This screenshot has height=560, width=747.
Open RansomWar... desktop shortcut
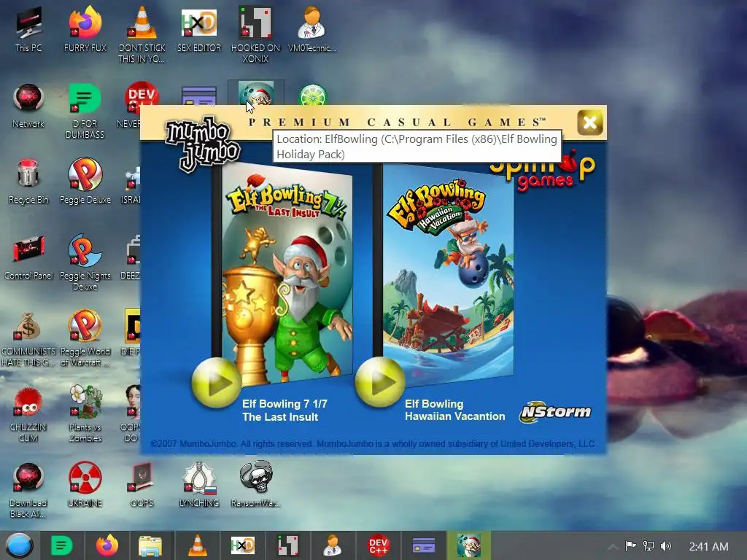coord(256,485)
